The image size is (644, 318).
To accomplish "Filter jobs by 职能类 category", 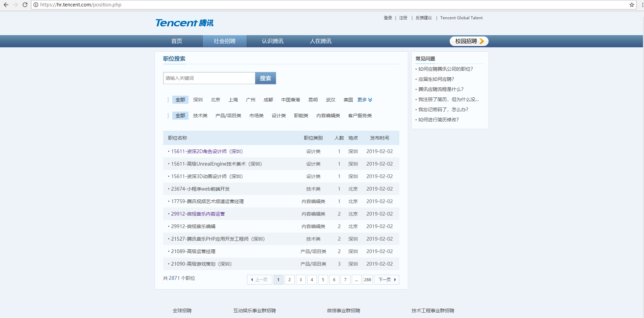I will 301,116.
